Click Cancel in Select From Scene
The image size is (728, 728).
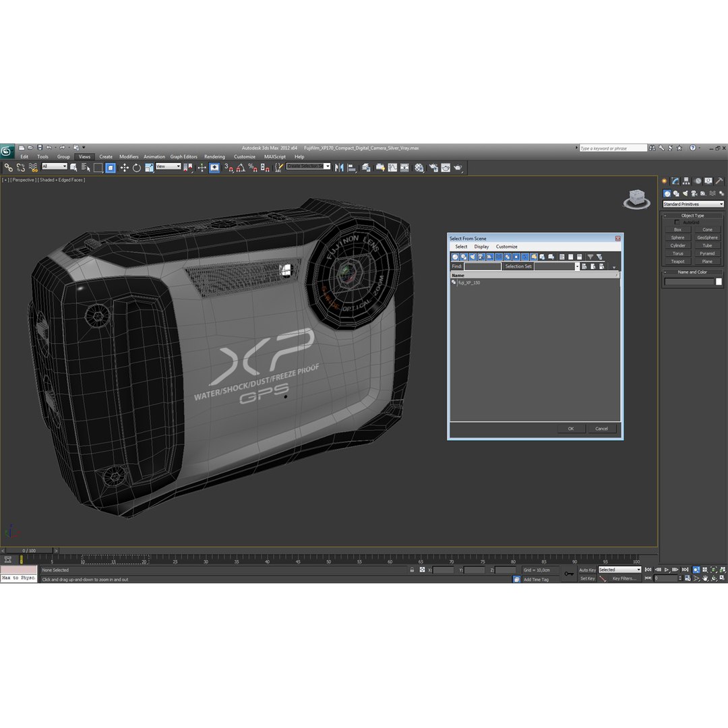(x=601, y=429)
